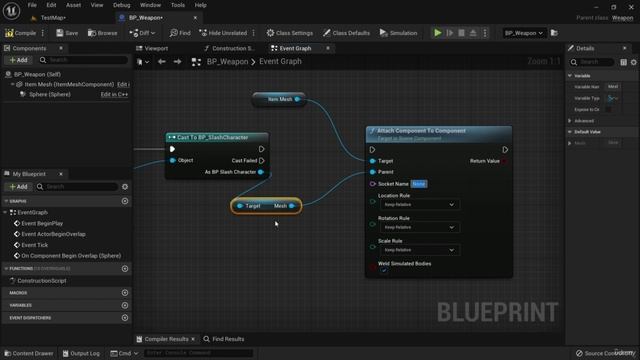Toggle Hide Unrelated nodes

coord(223,33)
